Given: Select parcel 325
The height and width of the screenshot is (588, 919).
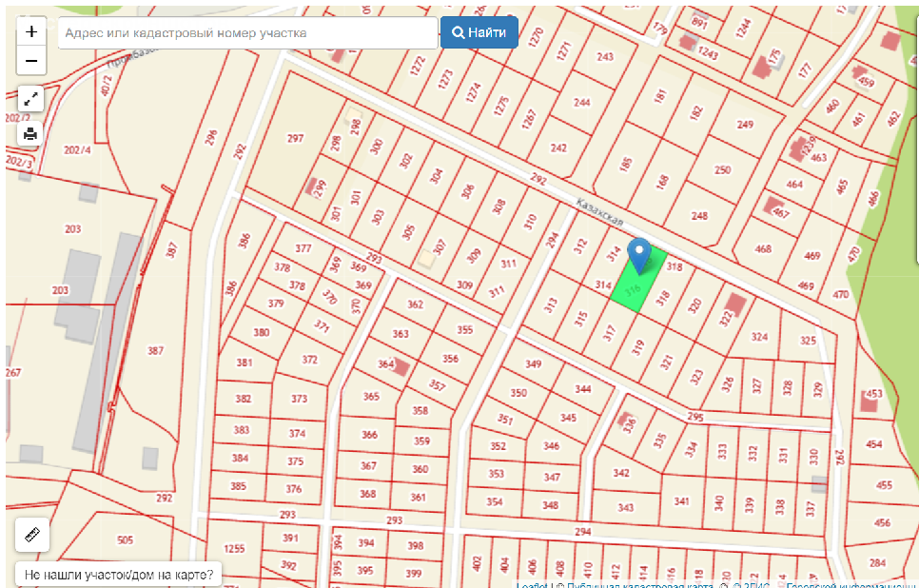Looking at the screenshot, I should (809, 341).
